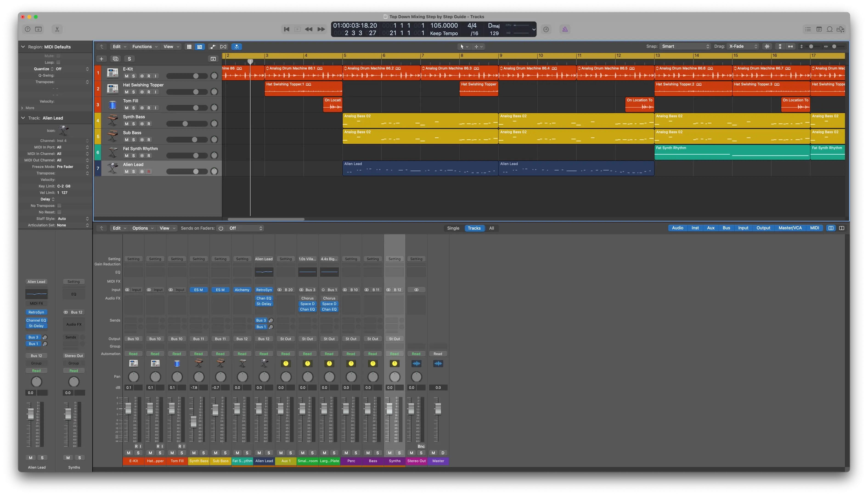
Task: Open the mixer Options menu
Action: (143, 228)
